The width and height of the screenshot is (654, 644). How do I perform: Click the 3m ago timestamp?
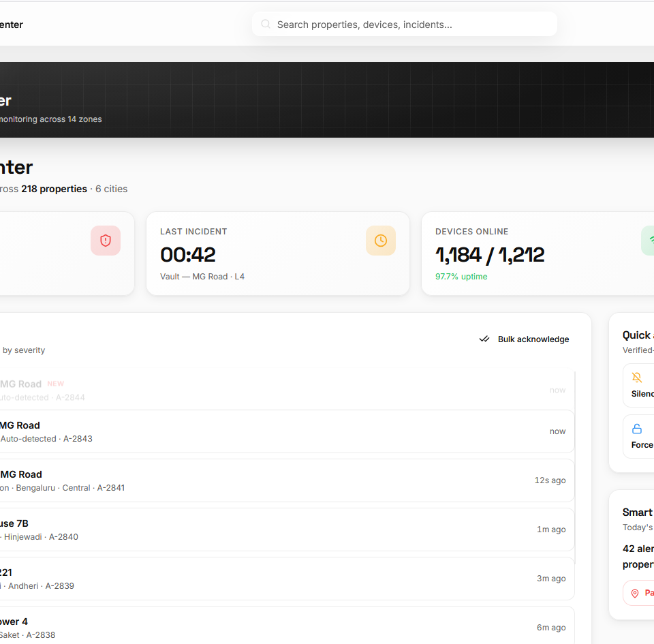(551, 579)
